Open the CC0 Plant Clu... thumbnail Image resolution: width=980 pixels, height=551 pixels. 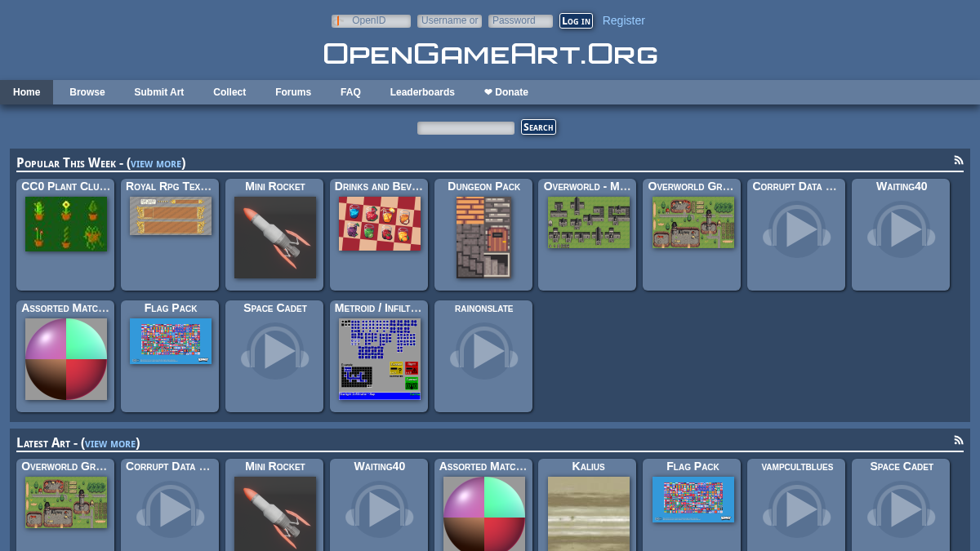coord(66,224)
